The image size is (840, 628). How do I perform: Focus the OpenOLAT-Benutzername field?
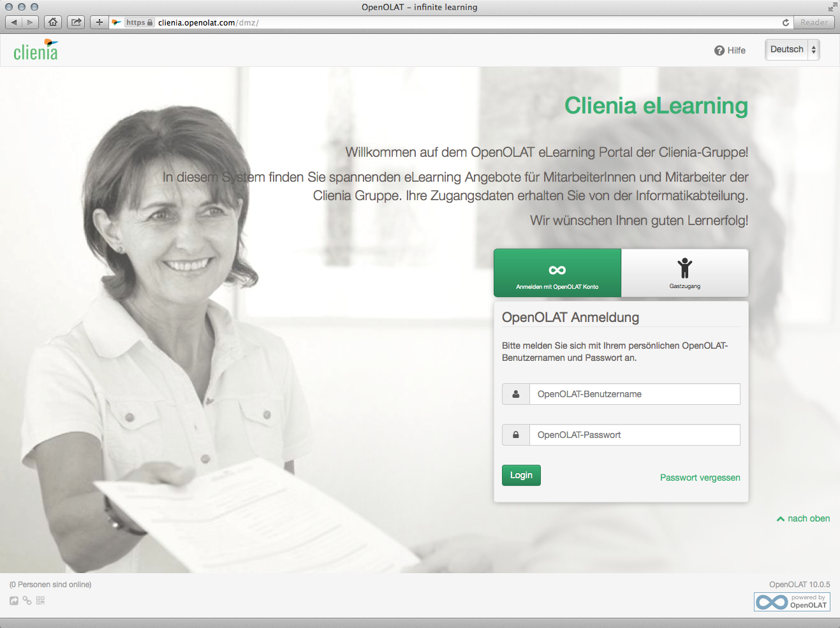[x=635, y=394]
